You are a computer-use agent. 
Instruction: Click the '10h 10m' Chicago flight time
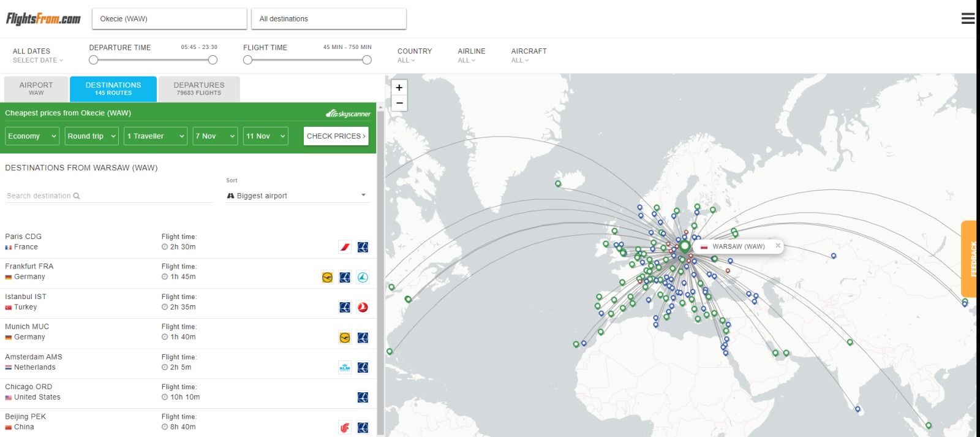[185, 397]
